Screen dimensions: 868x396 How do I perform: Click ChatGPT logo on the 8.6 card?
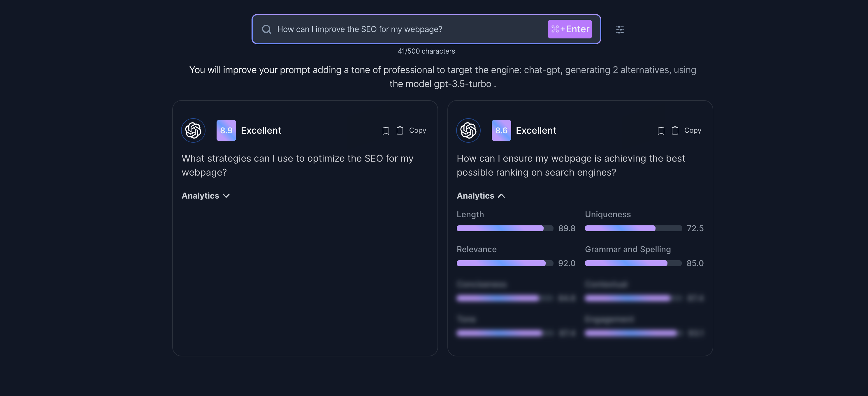(468, 130)
